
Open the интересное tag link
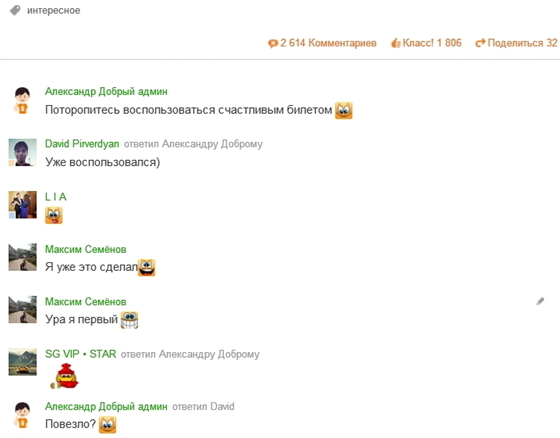click(54, 10)
